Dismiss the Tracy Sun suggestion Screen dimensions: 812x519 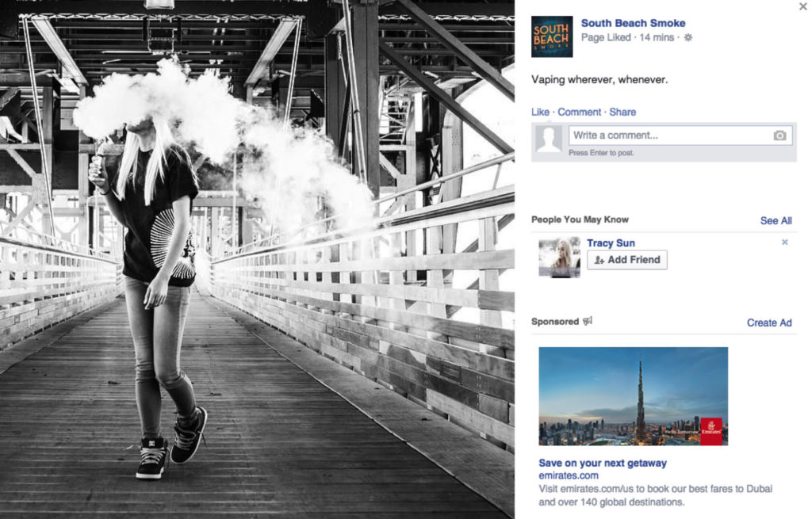[x=785, y=242]
